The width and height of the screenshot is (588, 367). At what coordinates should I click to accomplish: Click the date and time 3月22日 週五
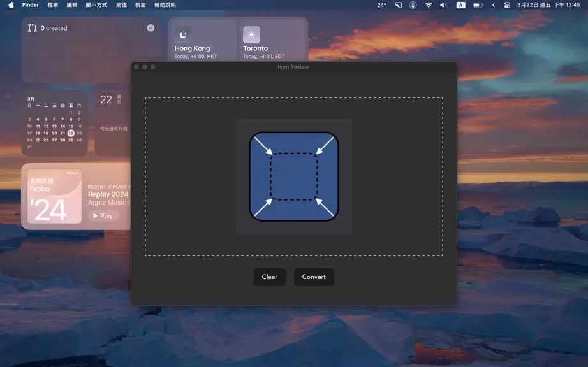548,5
